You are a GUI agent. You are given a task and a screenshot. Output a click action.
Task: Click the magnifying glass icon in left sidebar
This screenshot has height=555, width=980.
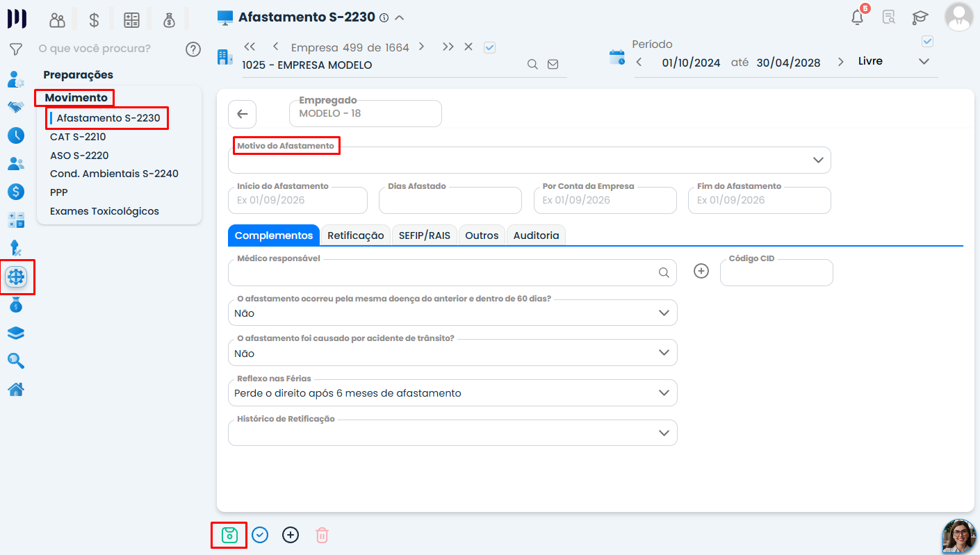pos(16,361)
